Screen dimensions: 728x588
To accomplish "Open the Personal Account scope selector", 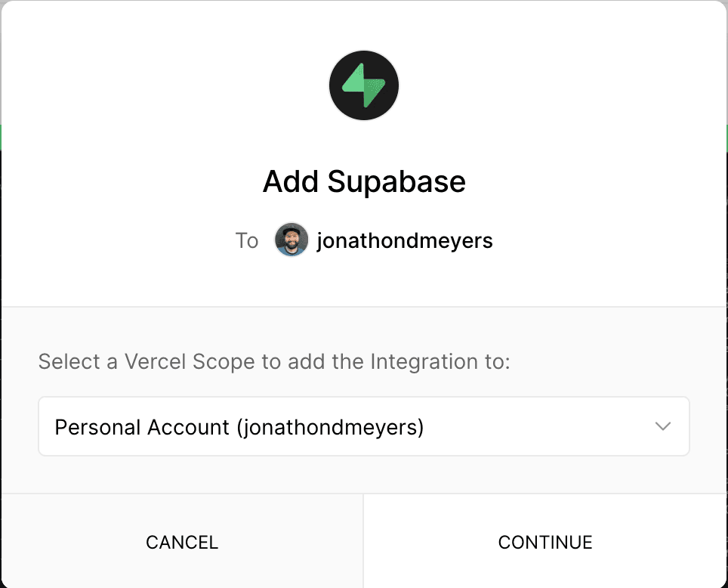I will click(364, 426).
